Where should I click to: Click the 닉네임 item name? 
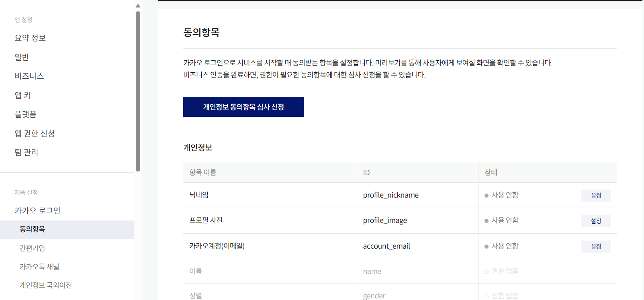coord(199,195)
